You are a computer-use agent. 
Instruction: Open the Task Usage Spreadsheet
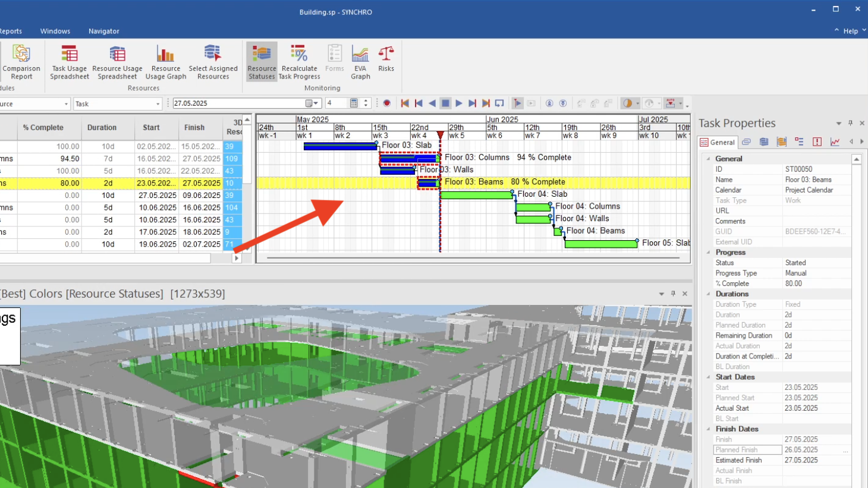point(70,61)
